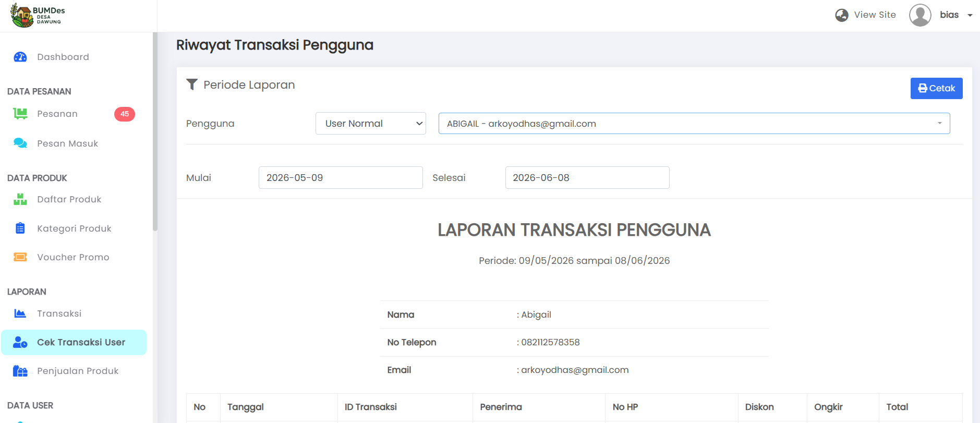Open the User Normal type dropdown
Viewport: 980px width, 423px height.
[x=371, y=124]
